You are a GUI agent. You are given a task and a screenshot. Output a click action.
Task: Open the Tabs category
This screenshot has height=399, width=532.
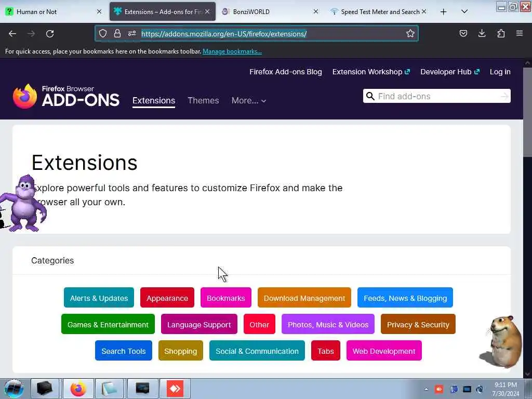(326, 351)
